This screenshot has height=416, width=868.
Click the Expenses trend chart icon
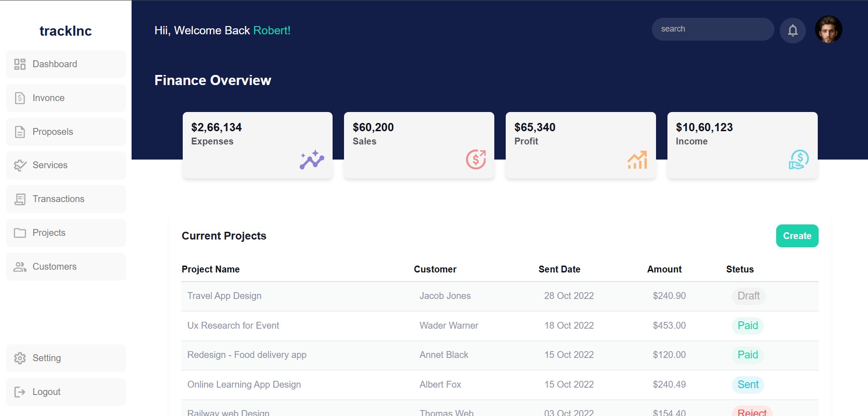coord(312,160)
